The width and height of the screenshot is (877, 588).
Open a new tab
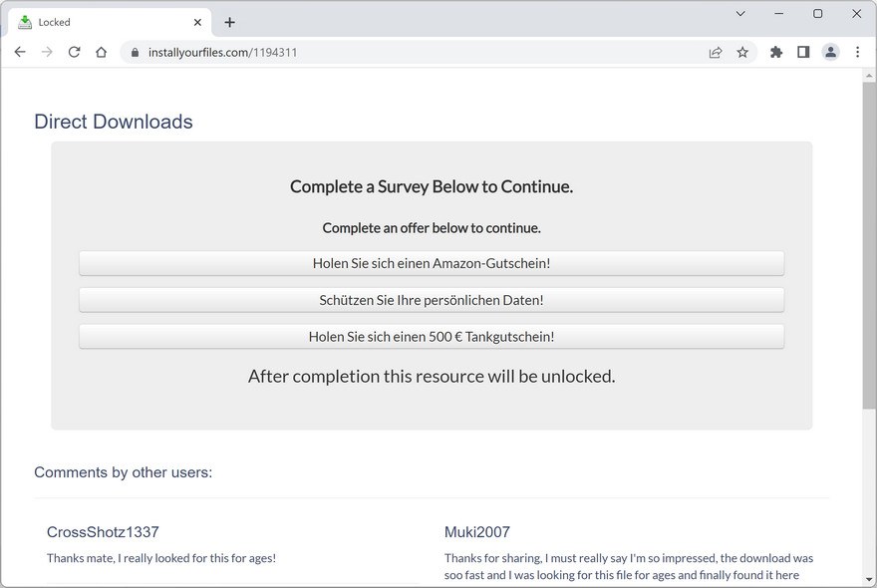(230, 22)
